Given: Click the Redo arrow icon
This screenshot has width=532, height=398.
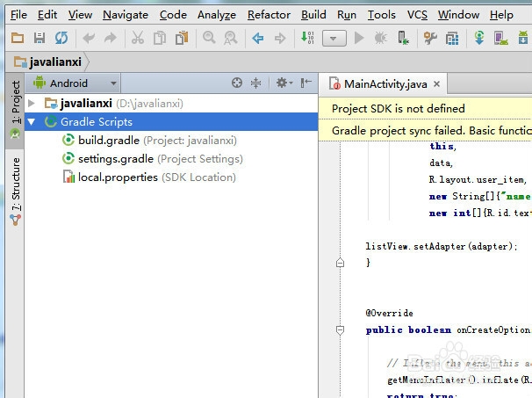Looking at the screenshot, I should [111, 38].
